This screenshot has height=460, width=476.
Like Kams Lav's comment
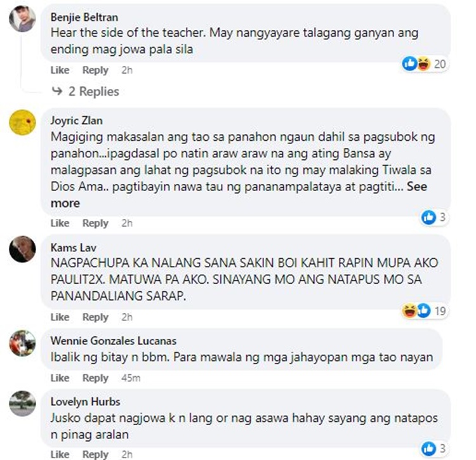[60, 317]
